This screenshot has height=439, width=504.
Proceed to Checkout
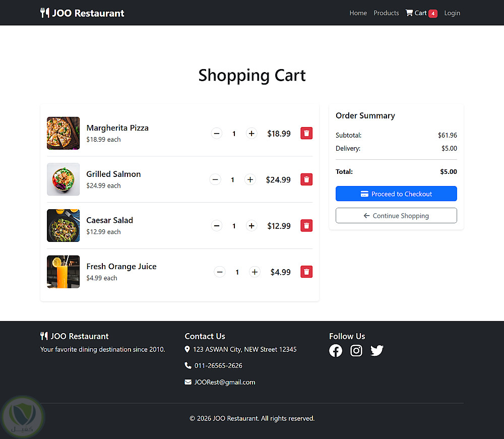pyautogui.click(x=396, y=194)
